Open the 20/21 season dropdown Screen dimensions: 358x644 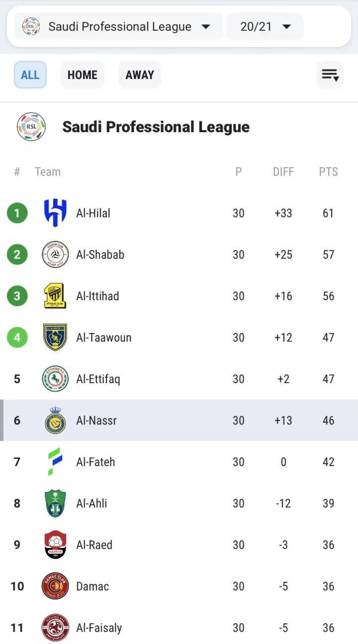(265, 26)
